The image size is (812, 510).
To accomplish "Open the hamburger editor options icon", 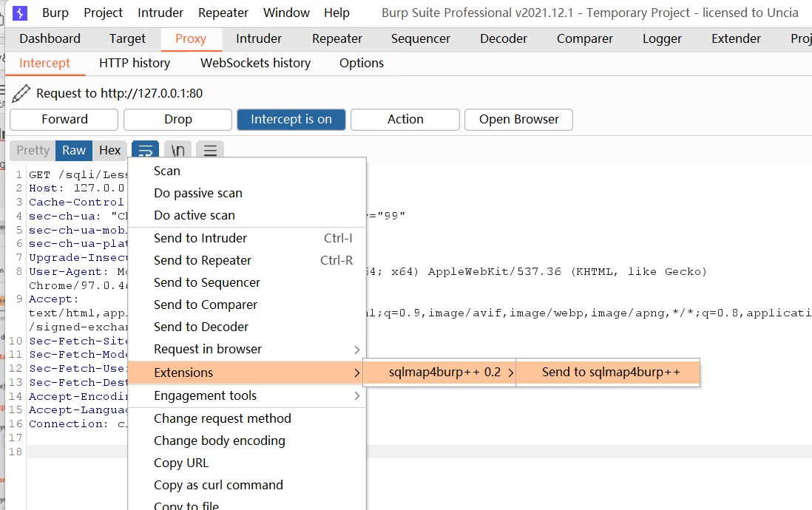I will tap(210, 151).
